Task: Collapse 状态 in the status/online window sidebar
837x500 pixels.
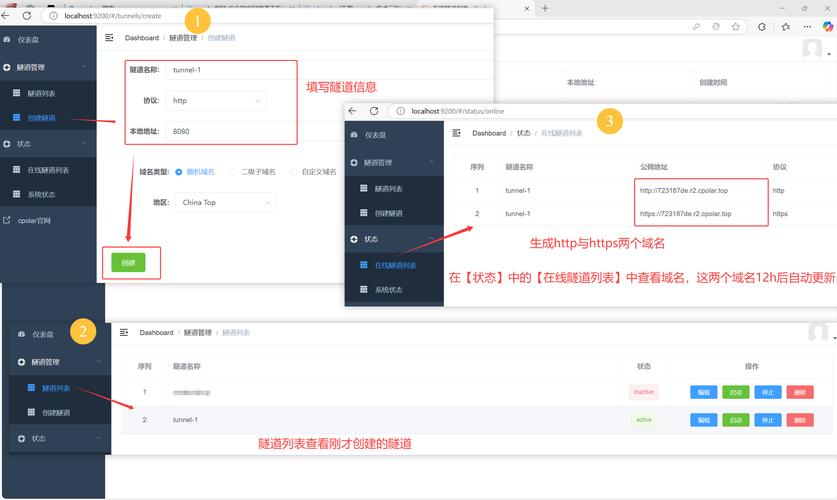Action: 394,239
